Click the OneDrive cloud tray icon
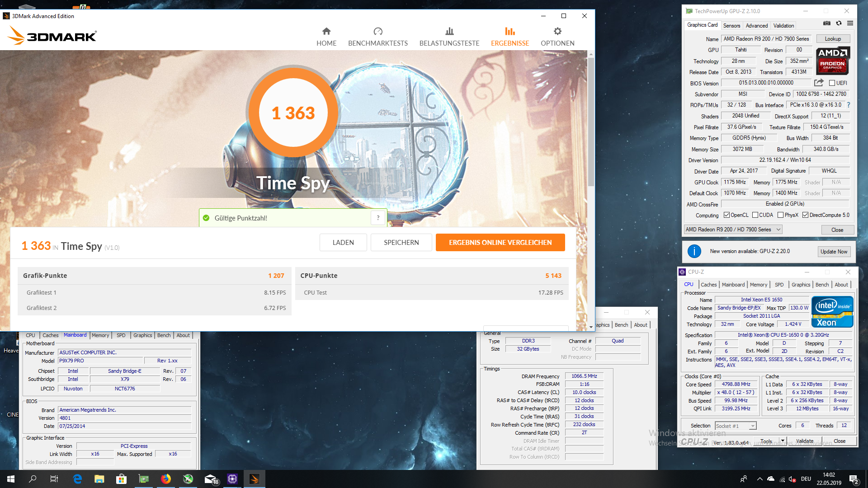Image resolution: width=868 pixels, height=488 pixels. point(771,479)
